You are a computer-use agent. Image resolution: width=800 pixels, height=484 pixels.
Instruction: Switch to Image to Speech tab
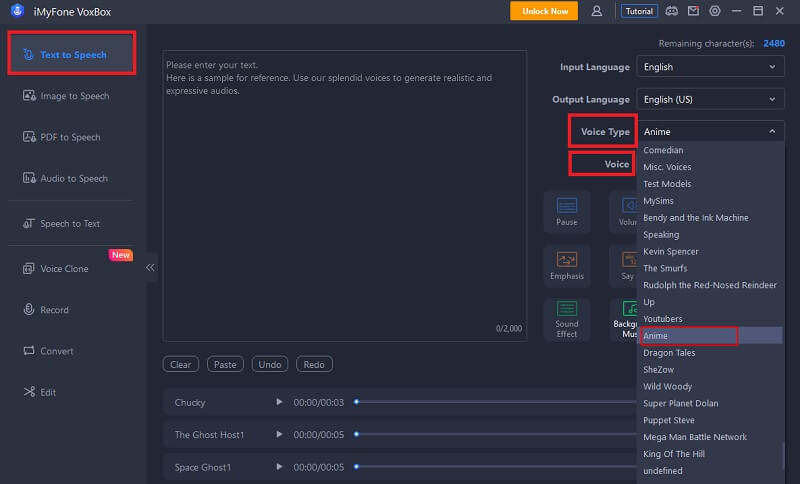[x=74, y=96]
